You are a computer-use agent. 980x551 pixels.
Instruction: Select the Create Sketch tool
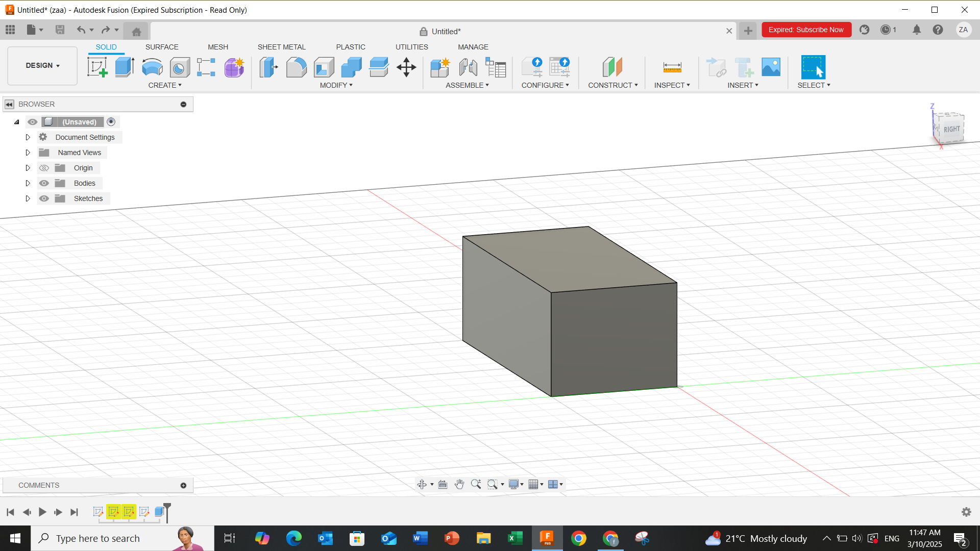point(97,67)
